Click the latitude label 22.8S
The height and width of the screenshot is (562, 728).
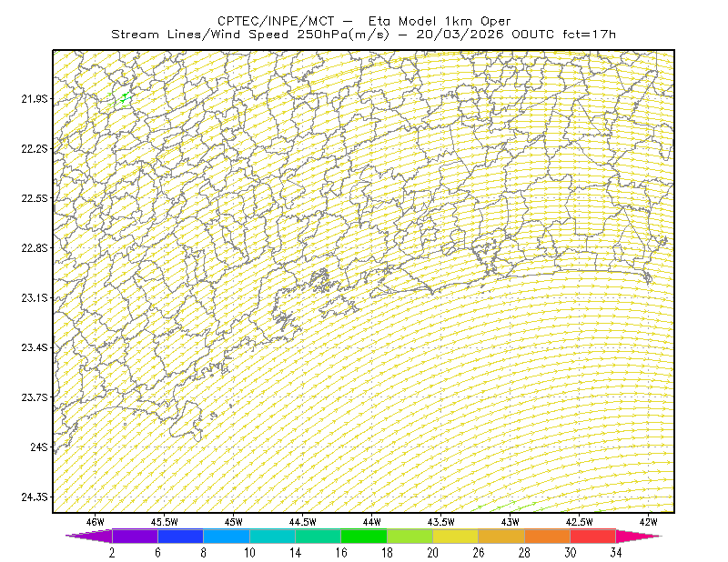pos(35,248)
